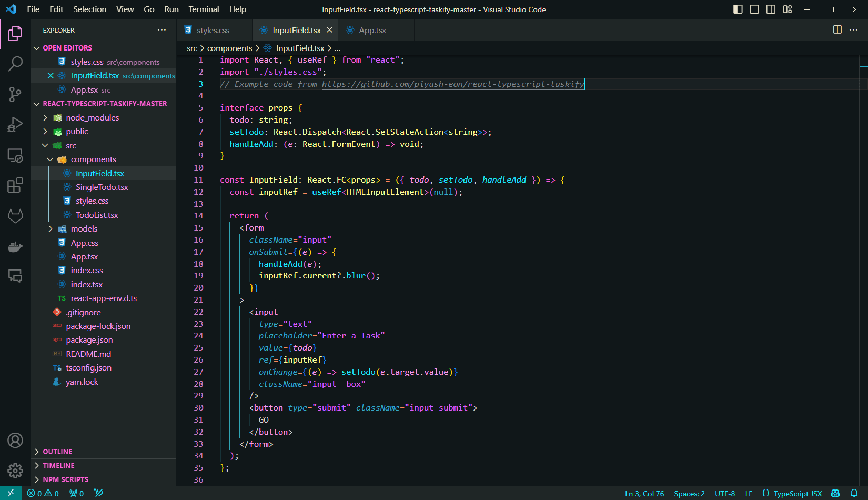Screen dimensions: 868x500
Task: Open the GitLab icon in activity bar
Action: click(x=15, y=216)
